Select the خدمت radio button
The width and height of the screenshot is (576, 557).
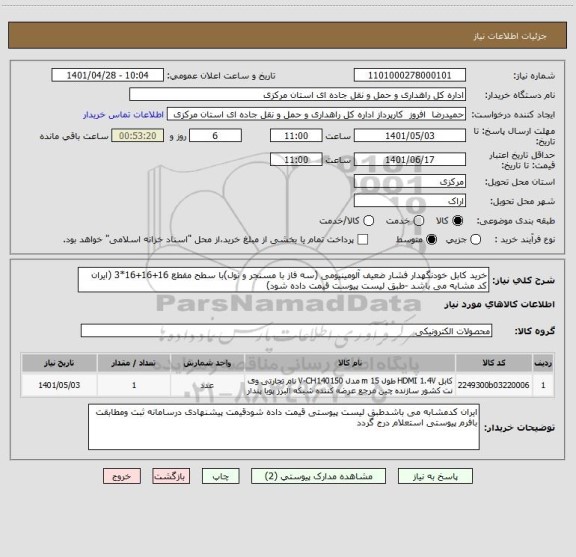[419, 221]
